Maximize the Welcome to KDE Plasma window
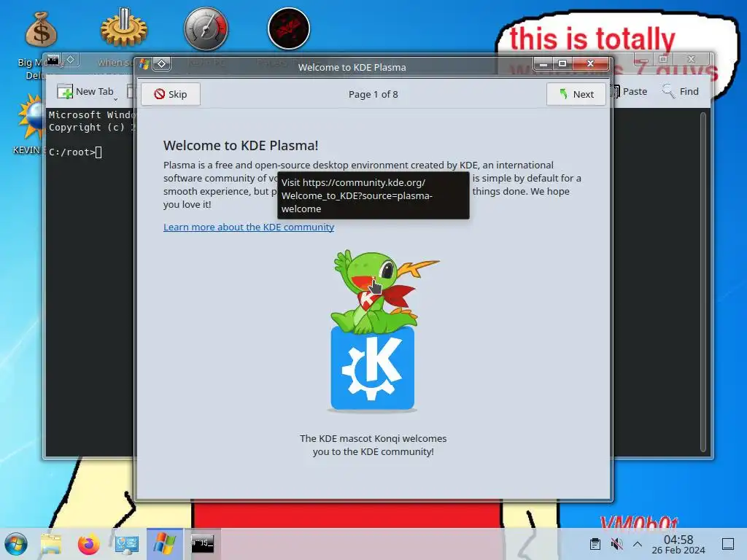 (562, 64)
